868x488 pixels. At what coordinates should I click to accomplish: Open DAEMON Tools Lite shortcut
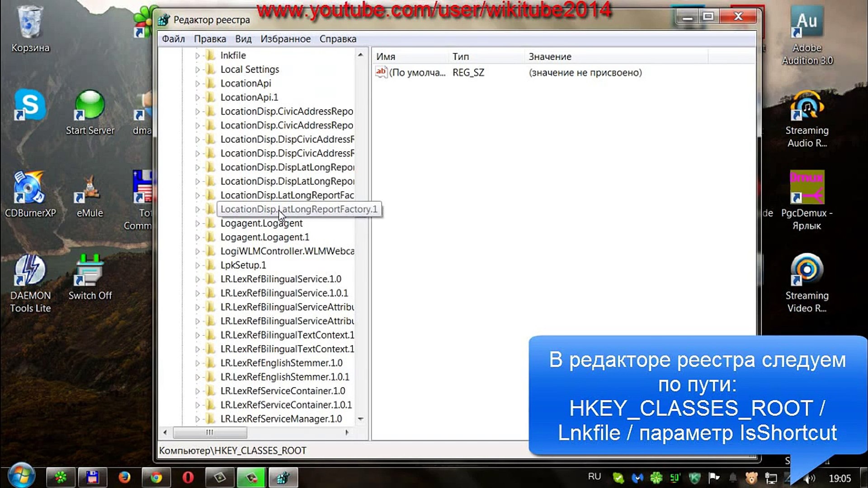coord(30,284)
